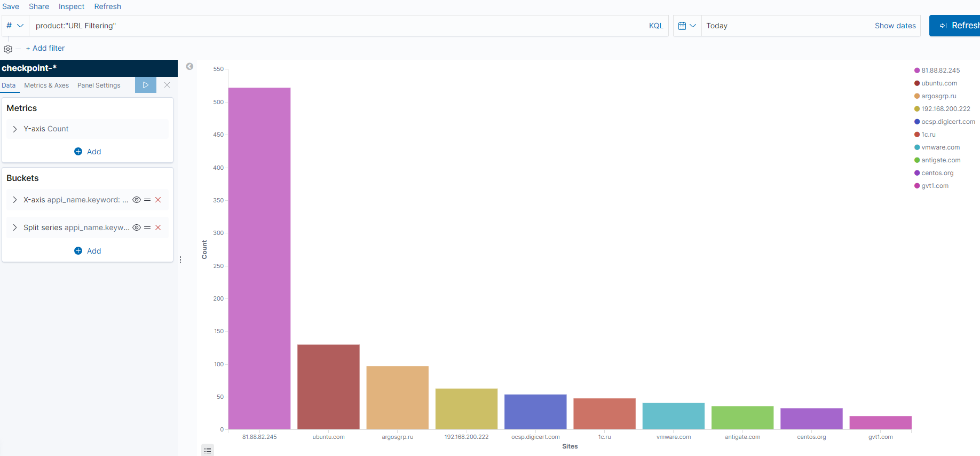Open the Panel Settings tab
The width and height of the screenshot is (980, 456).
99,85
